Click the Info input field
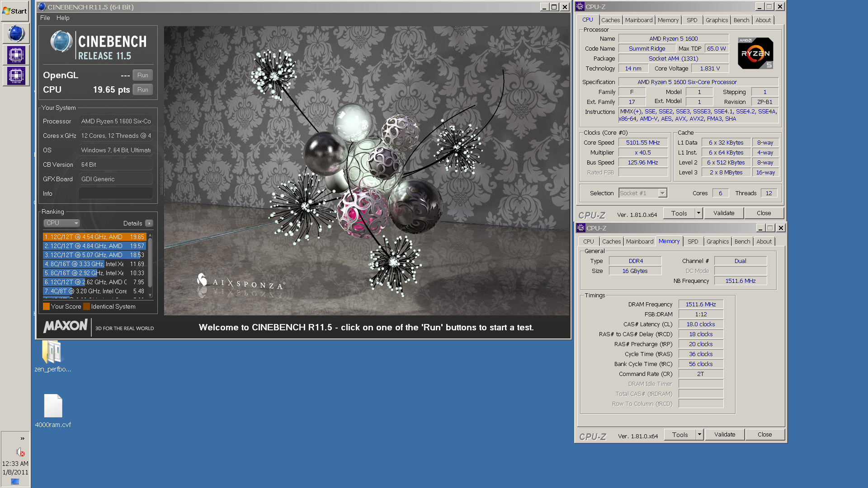Viewport: 868px width, 488px height. 116,193
